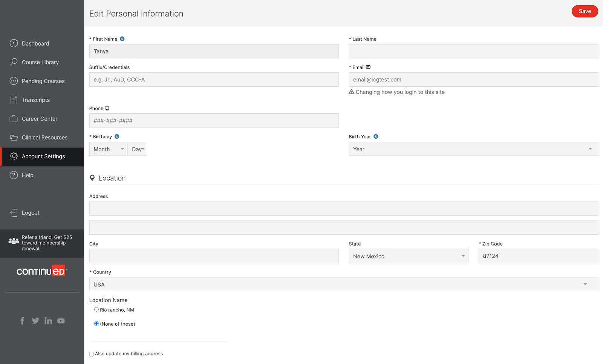The height and width of the screenshot is (364, 603).
Task: Select Help in the sidebar
Action: point(27,175)
